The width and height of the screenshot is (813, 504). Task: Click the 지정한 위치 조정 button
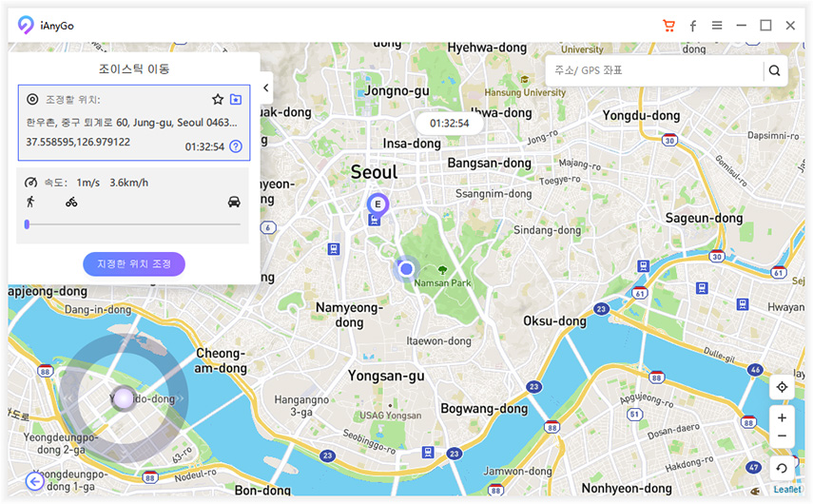(134, 263)
